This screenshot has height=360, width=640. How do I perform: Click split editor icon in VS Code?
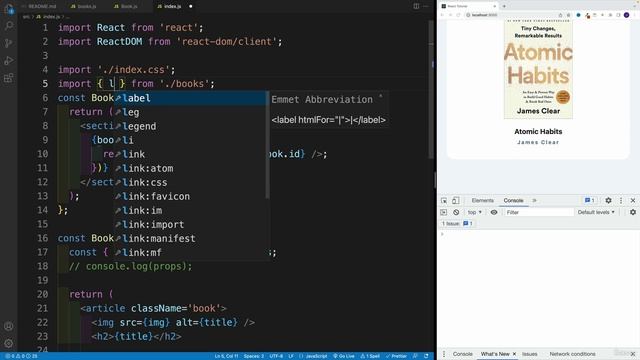(x=416, y=6)
